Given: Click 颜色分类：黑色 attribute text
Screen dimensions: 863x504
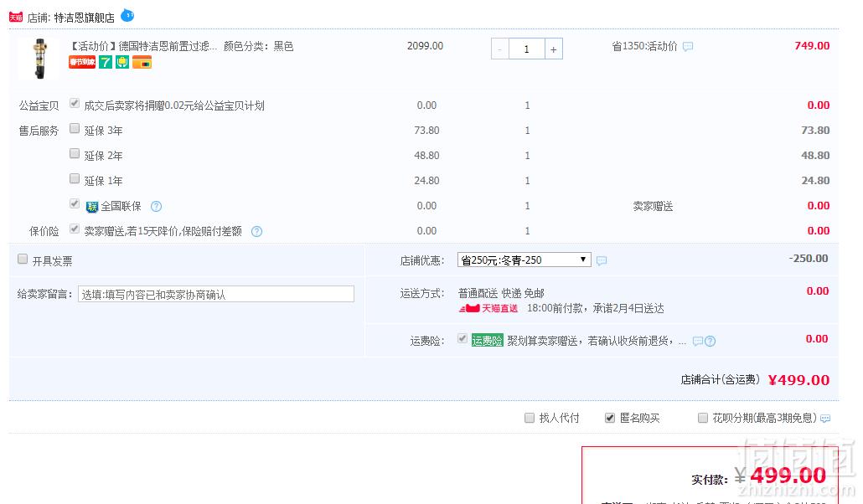Looking at the screenshot, I should [x=258, y=46].
